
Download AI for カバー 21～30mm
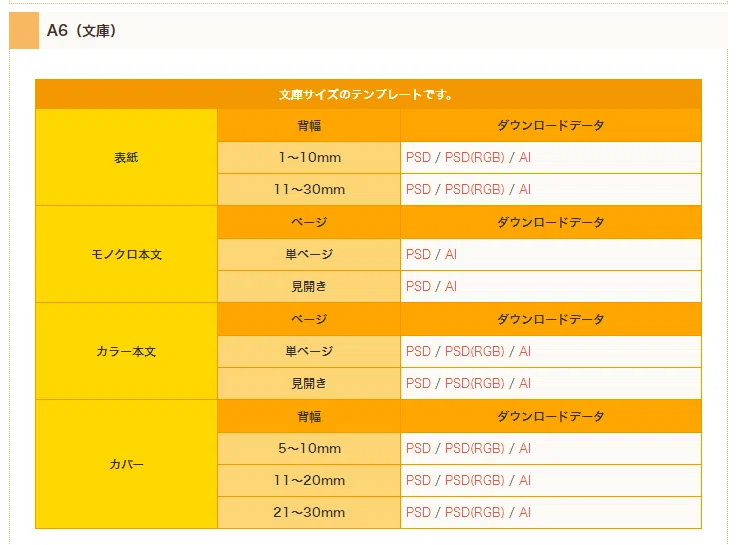click(525, 512)
